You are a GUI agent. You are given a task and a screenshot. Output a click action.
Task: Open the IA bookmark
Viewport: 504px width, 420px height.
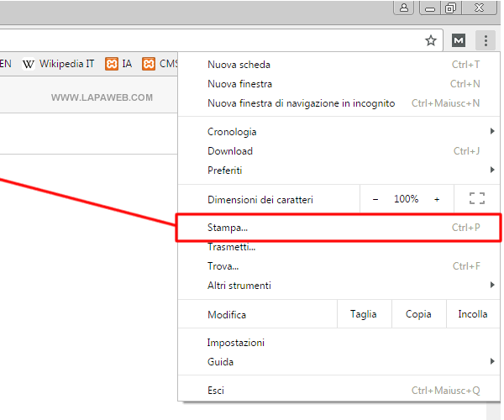tap(118, 64)
